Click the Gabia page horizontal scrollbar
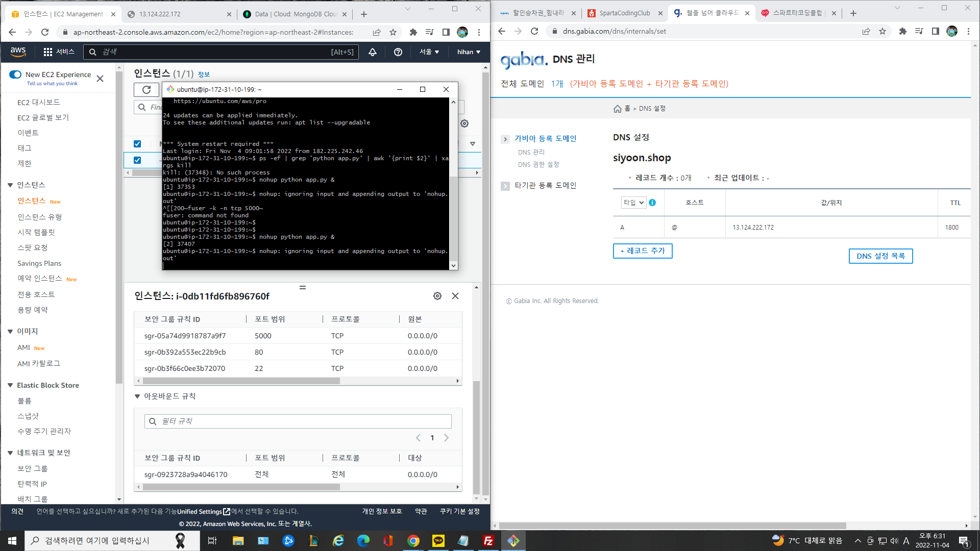 673,525
